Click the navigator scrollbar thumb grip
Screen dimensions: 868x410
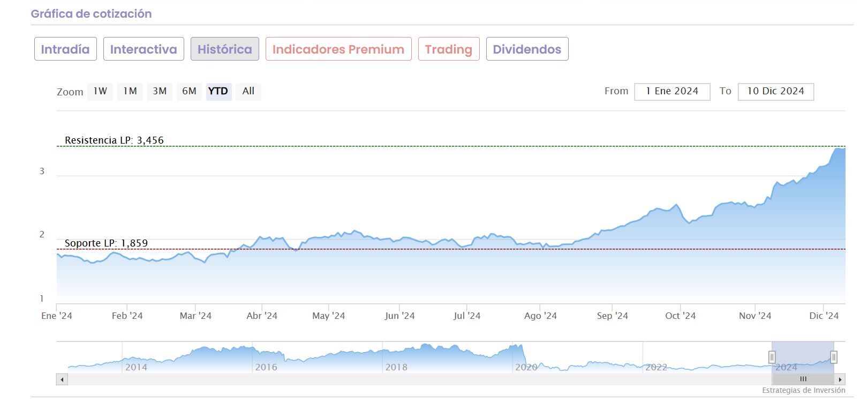(x=803, y=379)
